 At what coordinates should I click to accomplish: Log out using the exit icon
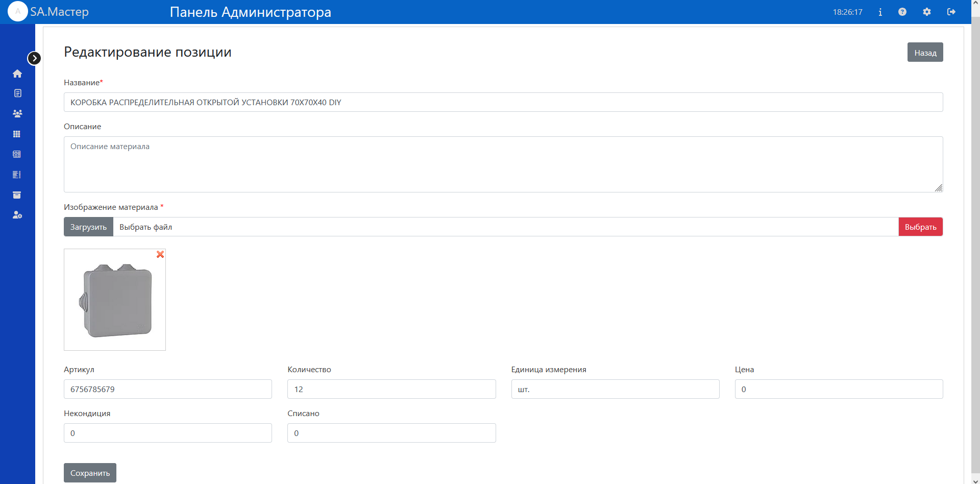[x=951, y=12]
